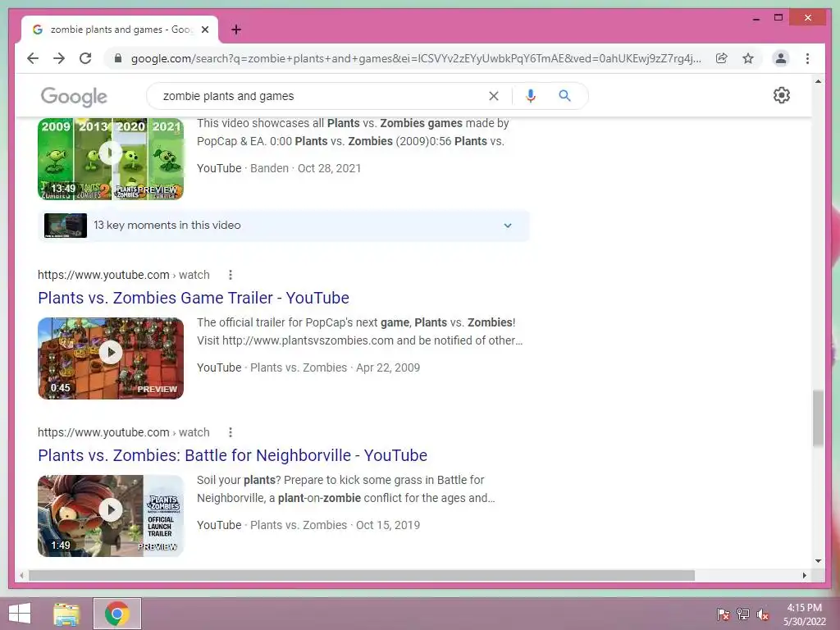Image resolution: width=840 pixels, height=630 pixels.
Task: Click 'Apr 22, 2009' date text
Action: [x=388, y=367]
